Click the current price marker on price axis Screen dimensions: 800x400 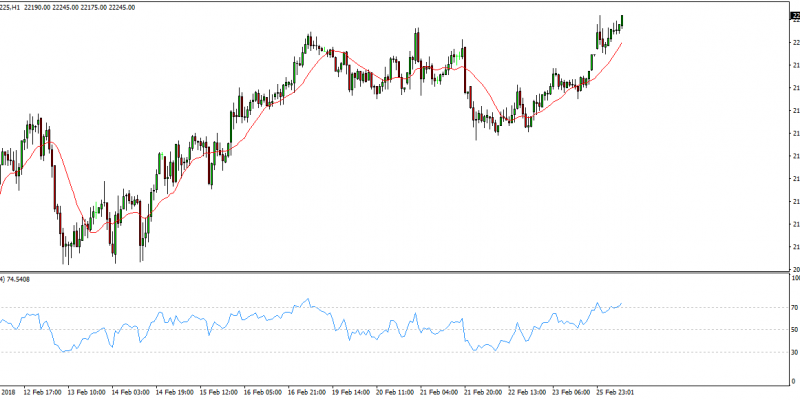[793, 16]
